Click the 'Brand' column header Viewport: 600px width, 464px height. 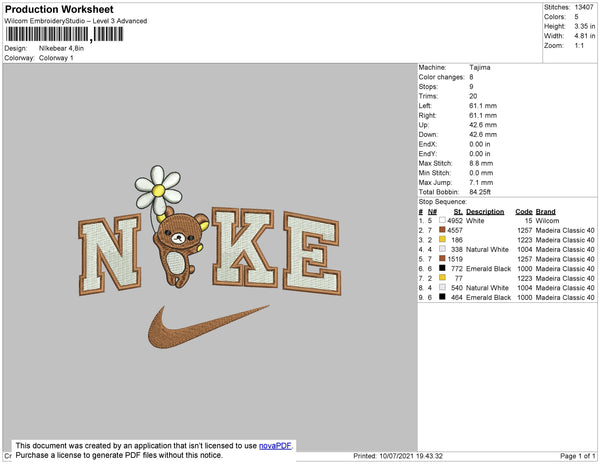pos(545,212)
